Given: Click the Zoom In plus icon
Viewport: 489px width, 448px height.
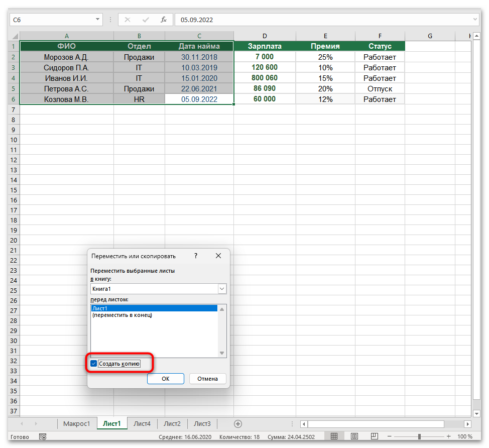Looking at the screenshot, I should [448, 436].
